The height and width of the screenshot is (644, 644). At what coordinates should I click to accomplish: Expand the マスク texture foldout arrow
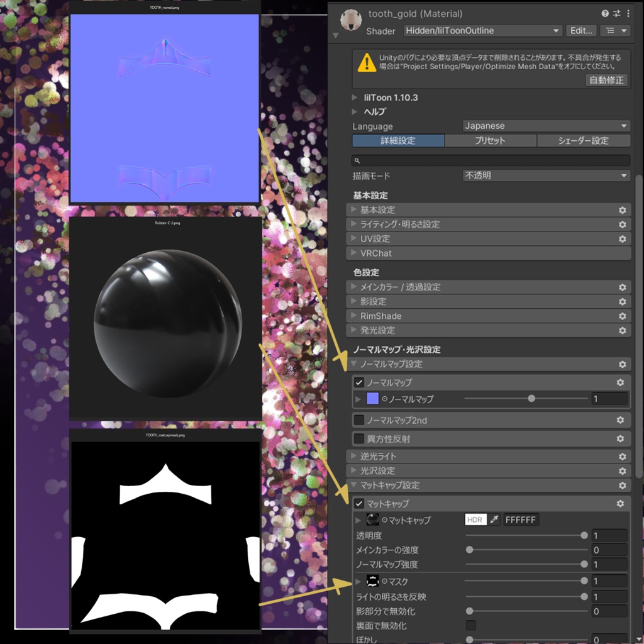(358, 581)
